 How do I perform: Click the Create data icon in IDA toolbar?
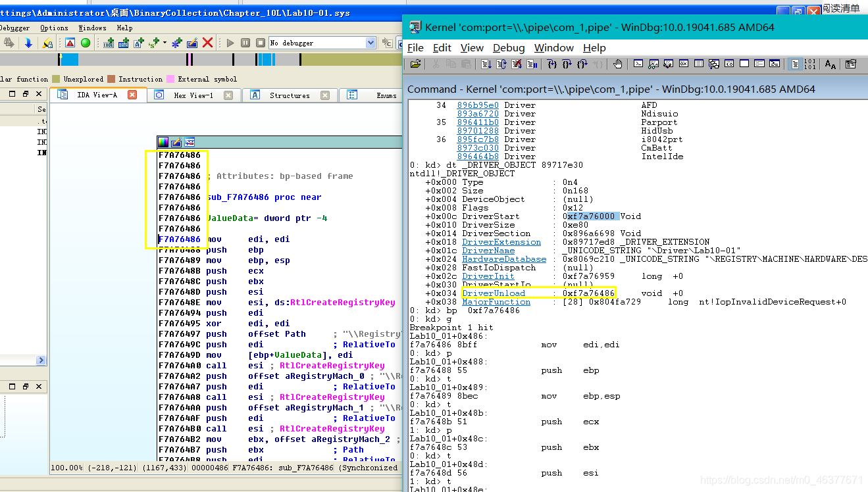coord(124,43)
